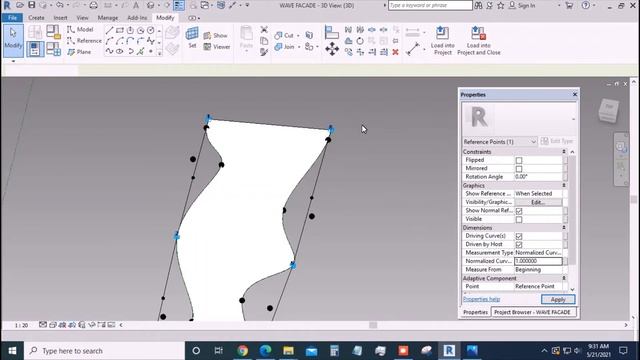The height and width of the screenshot is (360, 640).
Task: Click the favorites star icon in title bar
Action: point(500,5)
